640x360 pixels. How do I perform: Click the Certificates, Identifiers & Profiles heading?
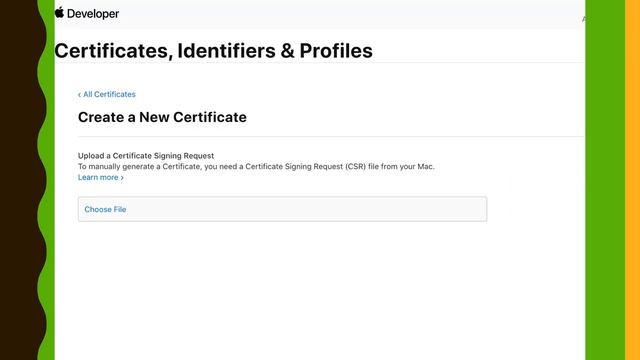tap(213, 51)
